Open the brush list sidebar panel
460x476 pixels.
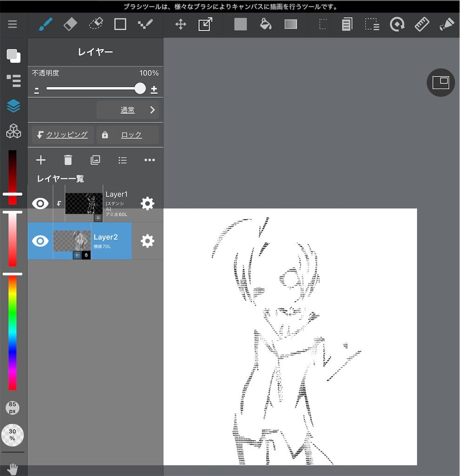(x=13, y=81)
